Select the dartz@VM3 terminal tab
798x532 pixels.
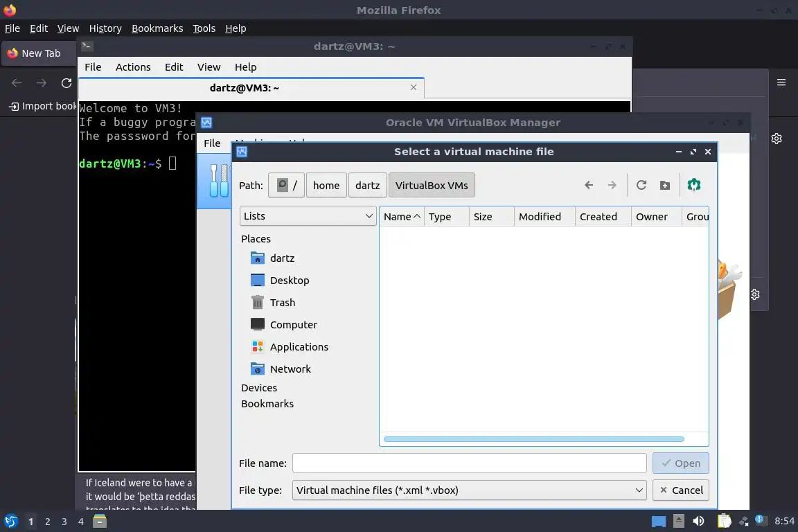(x=251, y=88)
